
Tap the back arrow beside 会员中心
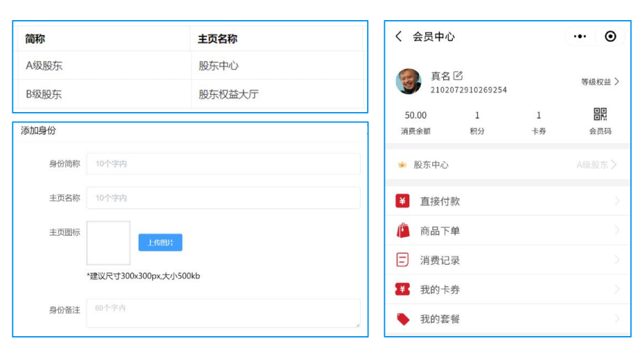click(398, 37)
